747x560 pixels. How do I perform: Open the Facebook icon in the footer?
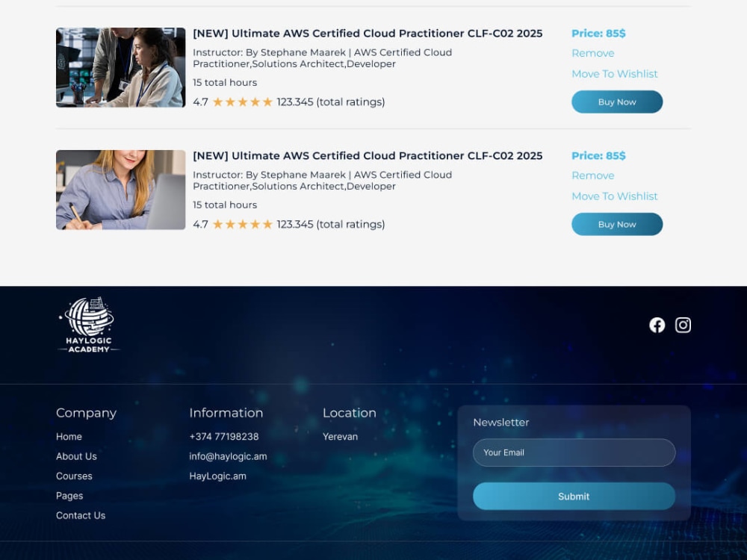(x=657, y=326)
